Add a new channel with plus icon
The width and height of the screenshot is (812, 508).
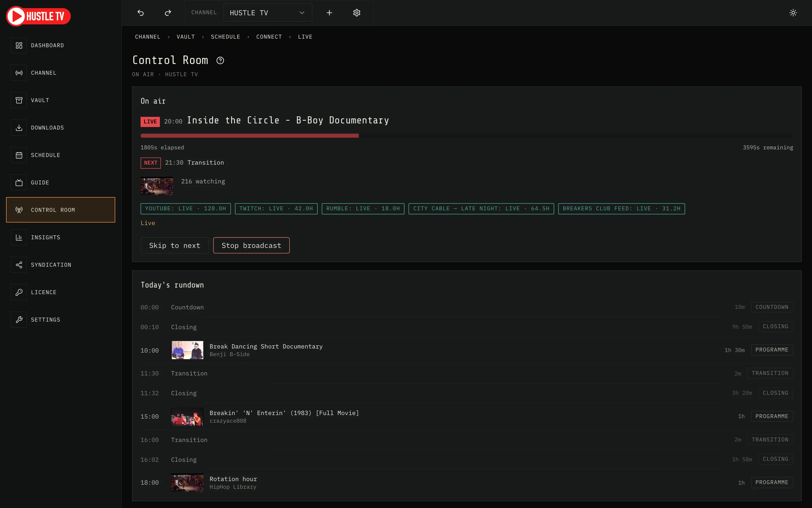(x=329, y=13)
